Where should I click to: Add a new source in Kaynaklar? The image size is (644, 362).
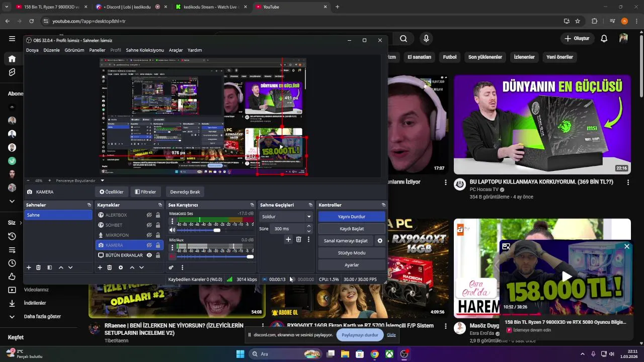[x=100, y=267]
